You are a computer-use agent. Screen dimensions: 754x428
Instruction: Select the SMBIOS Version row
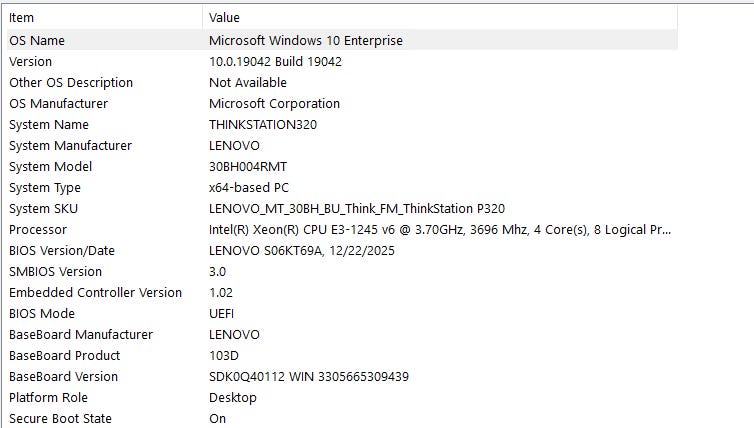[x=342, y=272]
